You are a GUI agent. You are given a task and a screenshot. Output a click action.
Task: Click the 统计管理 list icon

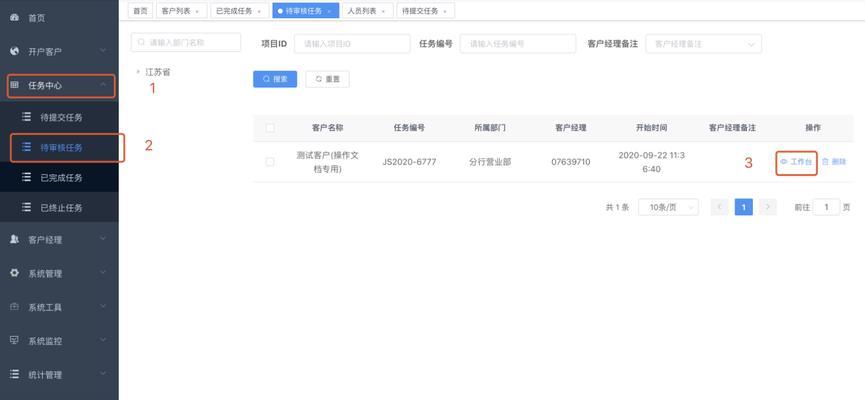[x=14, y=374]
